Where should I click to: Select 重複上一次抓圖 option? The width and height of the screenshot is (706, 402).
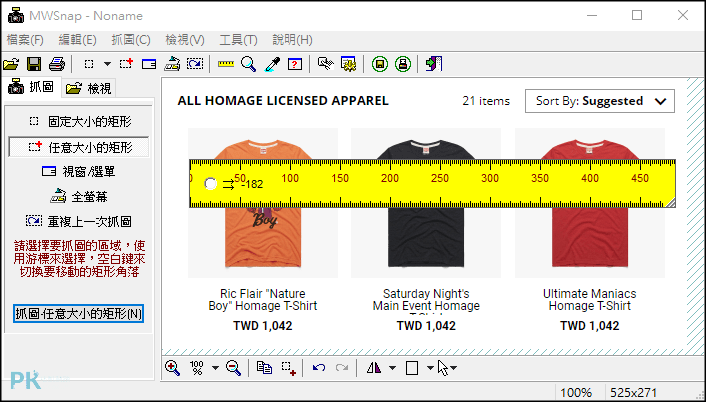78,221
